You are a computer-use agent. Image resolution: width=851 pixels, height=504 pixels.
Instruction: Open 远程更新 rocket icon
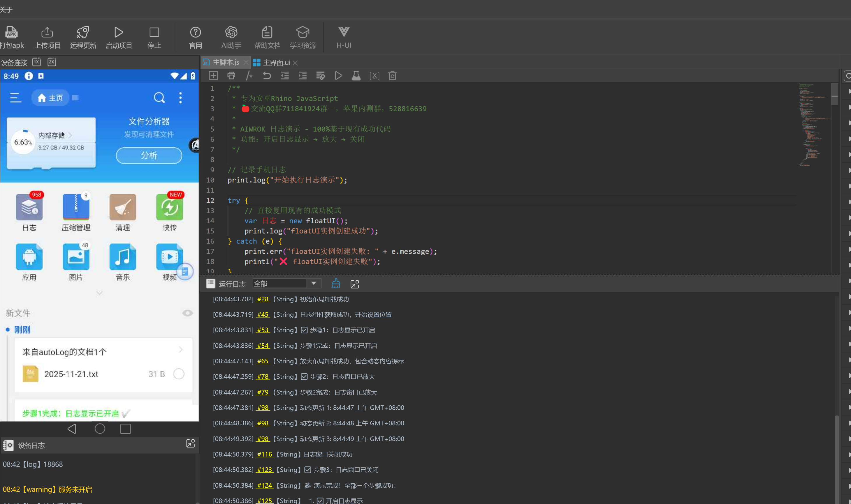82,33
